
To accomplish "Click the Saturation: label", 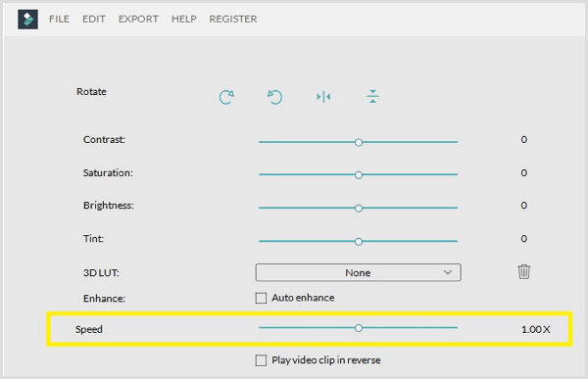I will (108, 172).
